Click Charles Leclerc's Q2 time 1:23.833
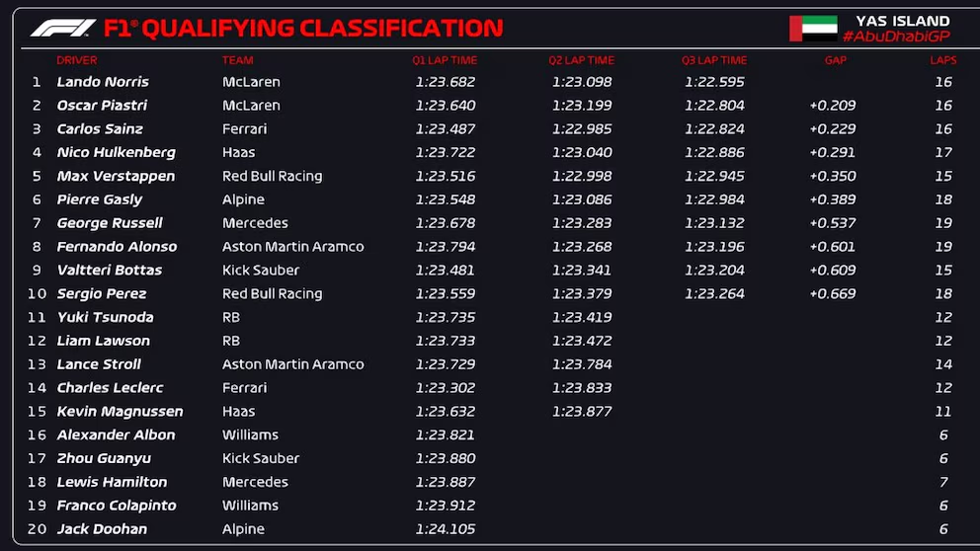The height and width of the screenshot is (551, 980). pos(582,388)
